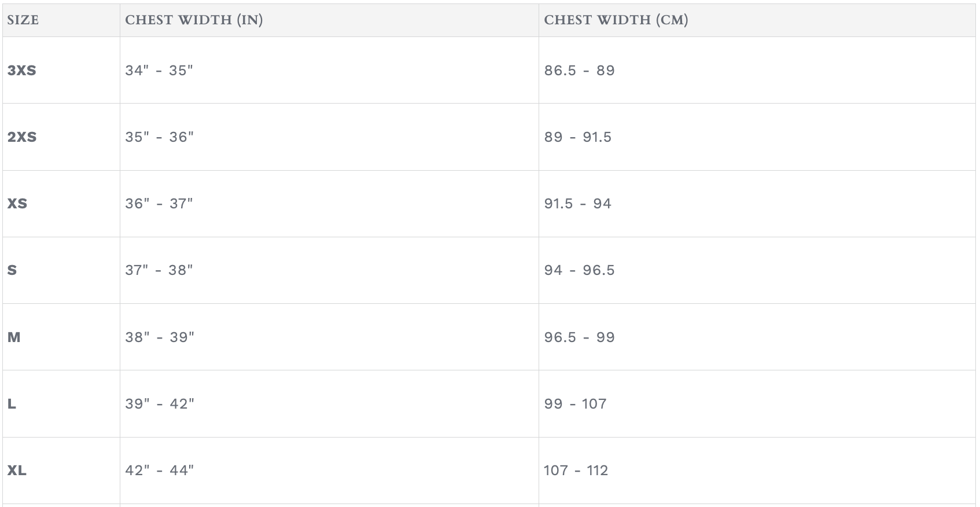Screen dimensions: 980x507
Task: Click the 91.5 - 94 centimeter cell
Action: pos(577,204)
